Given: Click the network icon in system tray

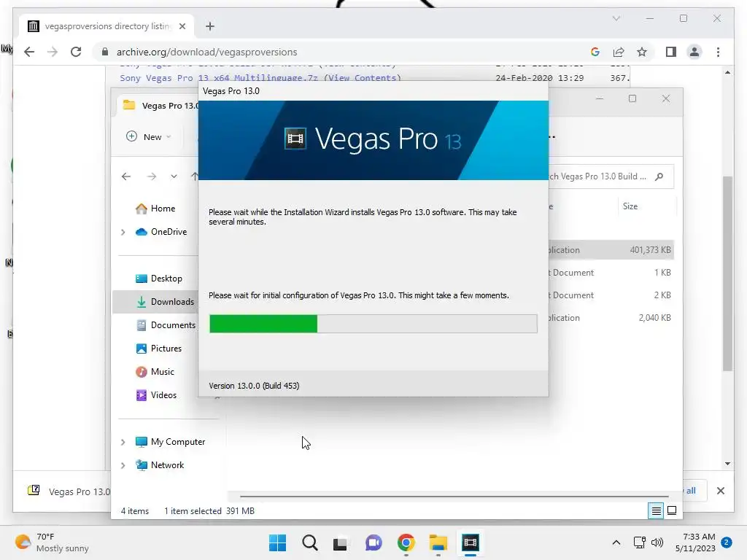Looking at the screenshot, I should 639,542.
